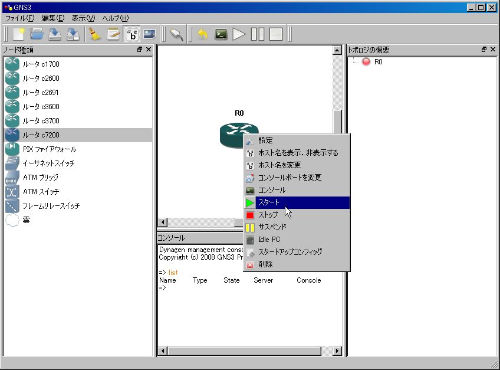Click the Stop all toolbar square button
The height and width of the screenshot is (370, 500).
pyautogui.click(x=276, y=34)
